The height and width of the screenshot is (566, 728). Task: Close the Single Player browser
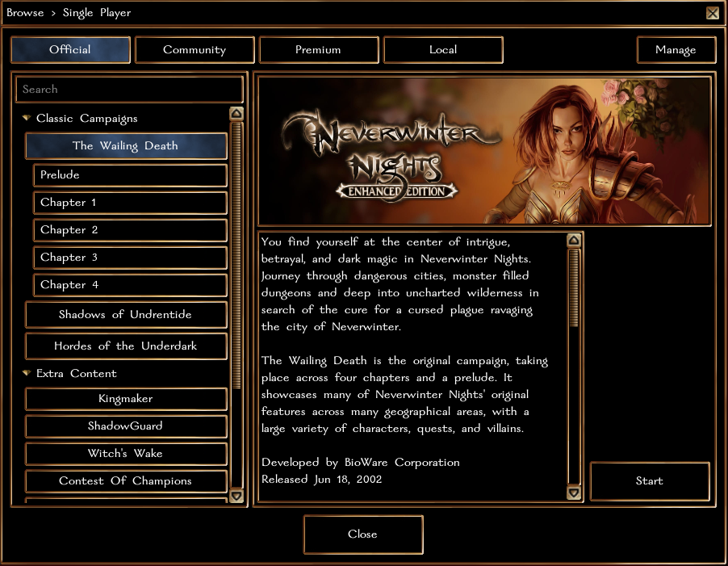pyautogui.click(x=362, y=535)
